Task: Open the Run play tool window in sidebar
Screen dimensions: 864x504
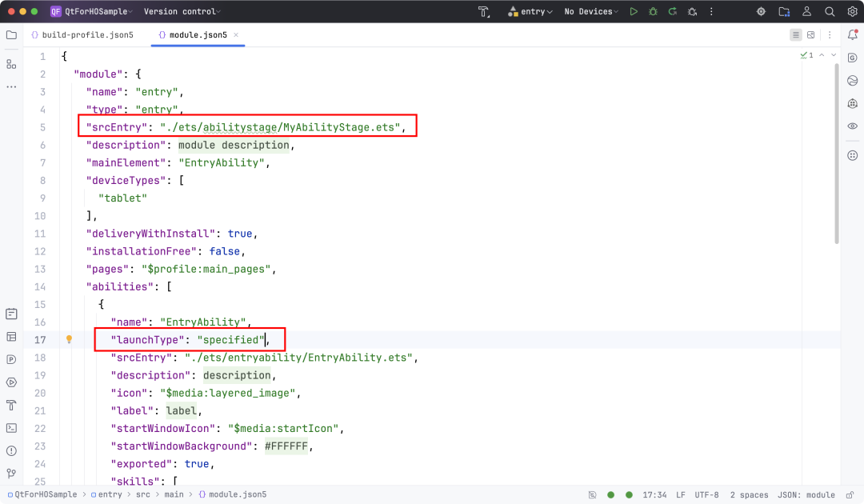Action: [11, 382]
